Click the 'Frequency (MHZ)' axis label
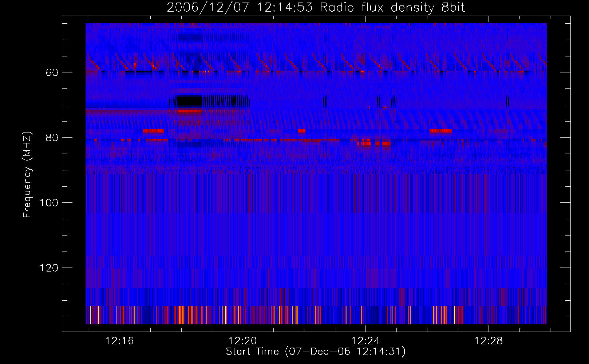 (x=27, y=174)
